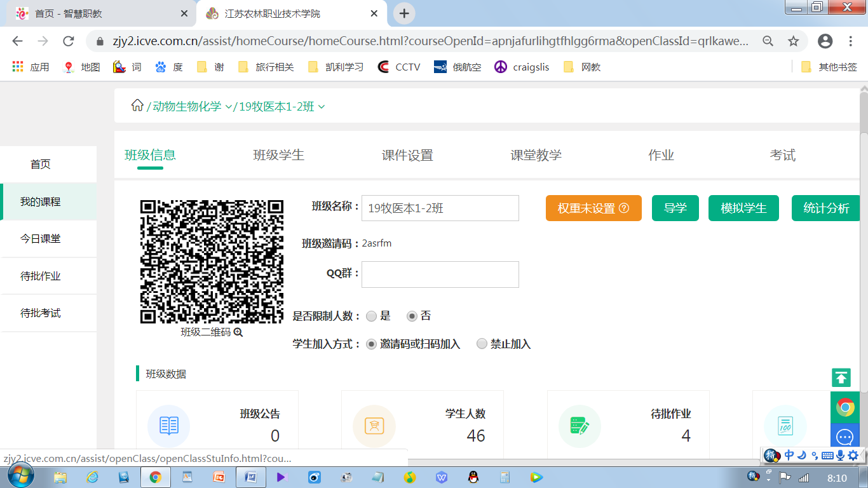Open the 课堂教学 tab
Image resolution: width=868 pixels, height=488 pixels.
pos(536,155)
